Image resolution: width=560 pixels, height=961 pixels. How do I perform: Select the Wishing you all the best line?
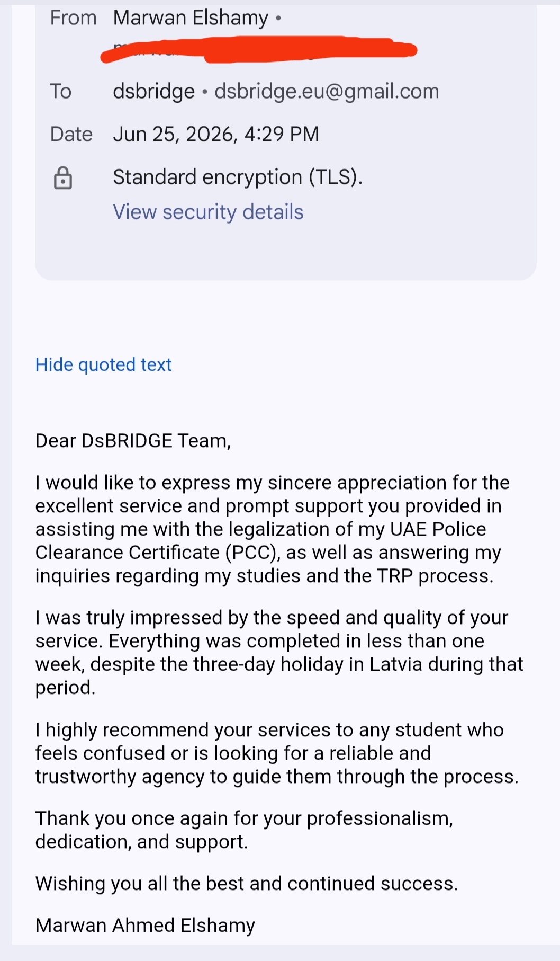tap(247, 884)
